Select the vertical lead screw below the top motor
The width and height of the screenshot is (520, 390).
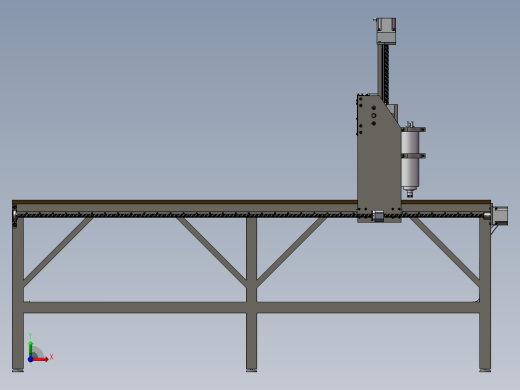(x=386, y=74)
